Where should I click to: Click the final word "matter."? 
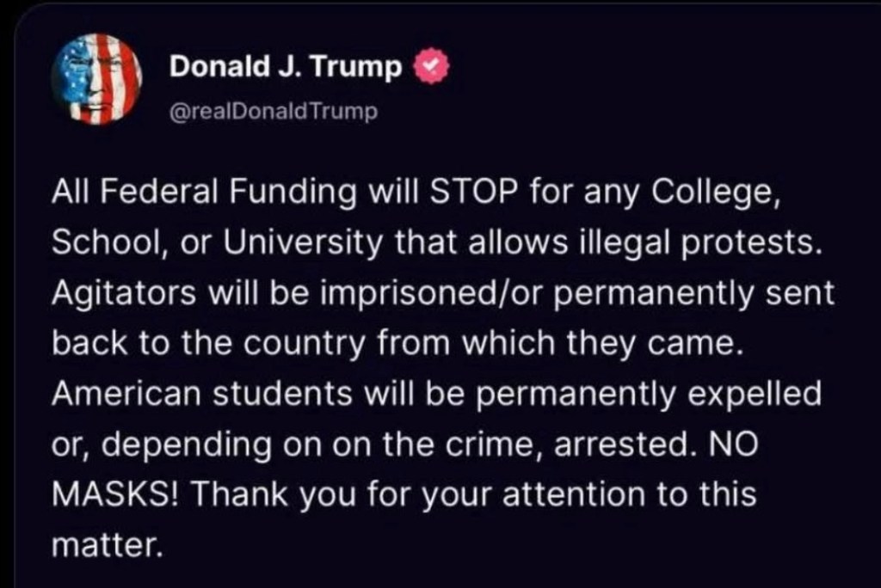tap(107, 545)
